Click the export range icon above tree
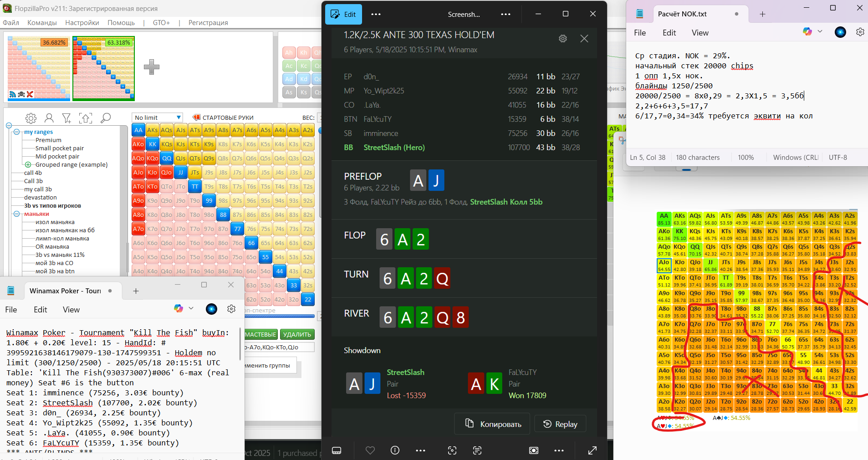868x460 pixels. [86, 118]
